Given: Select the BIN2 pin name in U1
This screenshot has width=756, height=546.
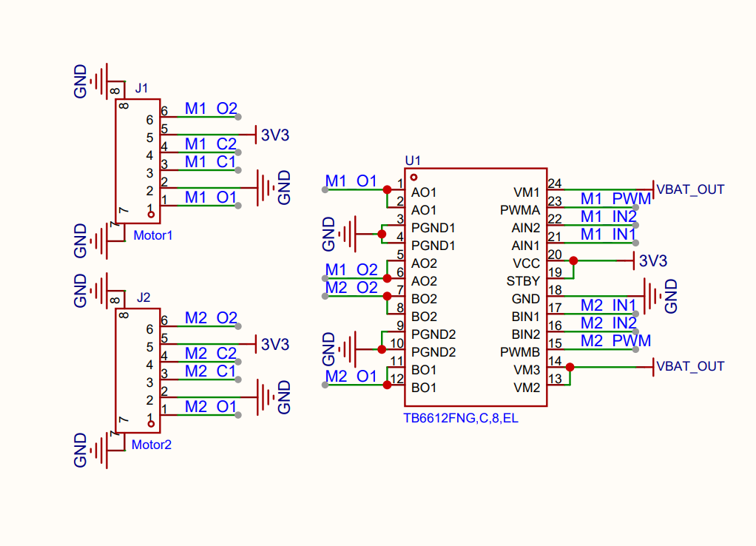Looking at the screenshot, I should [525, 334].
